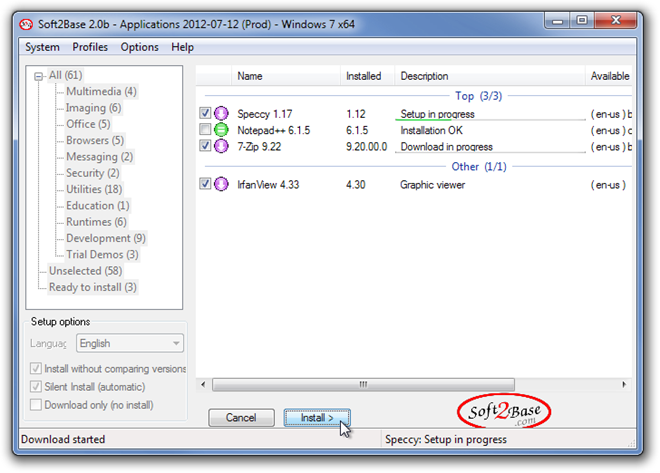660x473 pixels.
Task: Sort by the Installed column header
Action: (367, 76)
